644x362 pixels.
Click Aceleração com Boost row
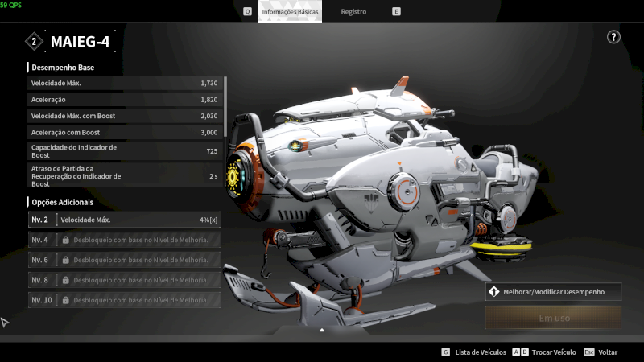(x=125, y=132)
